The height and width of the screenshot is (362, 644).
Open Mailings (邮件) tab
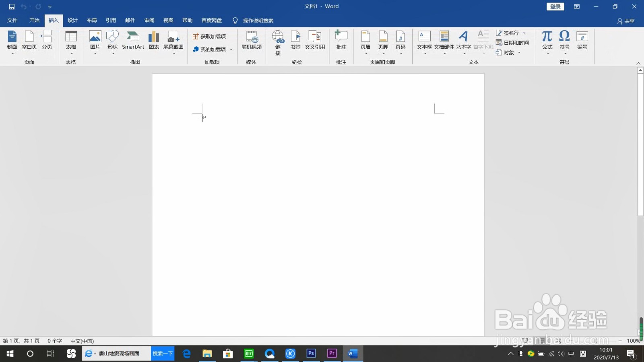click(x=130, y=21)
